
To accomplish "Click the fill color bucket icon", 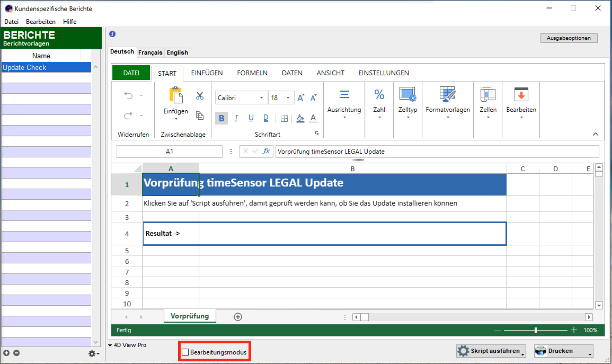I will click(300, 118).
